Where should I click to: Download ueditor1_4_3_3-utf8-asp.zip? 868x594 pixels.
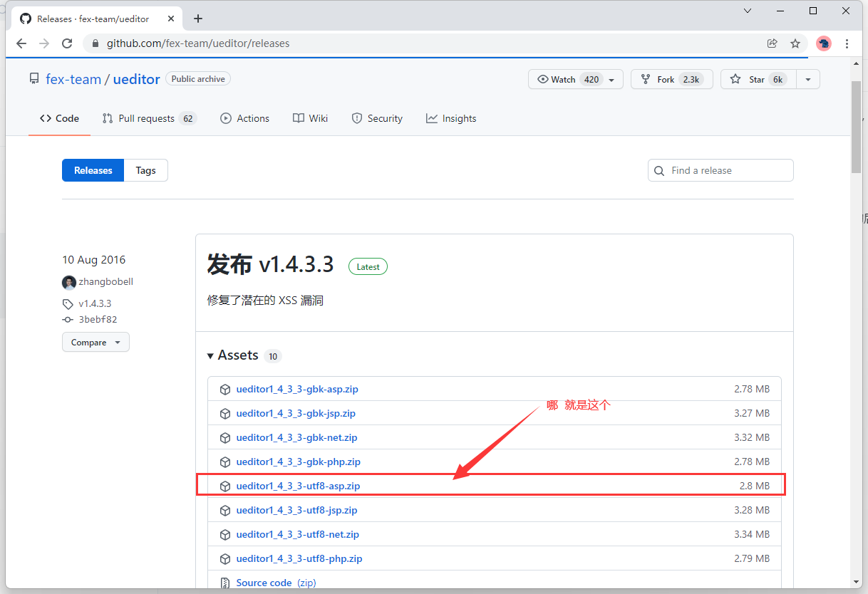(298, 486)
